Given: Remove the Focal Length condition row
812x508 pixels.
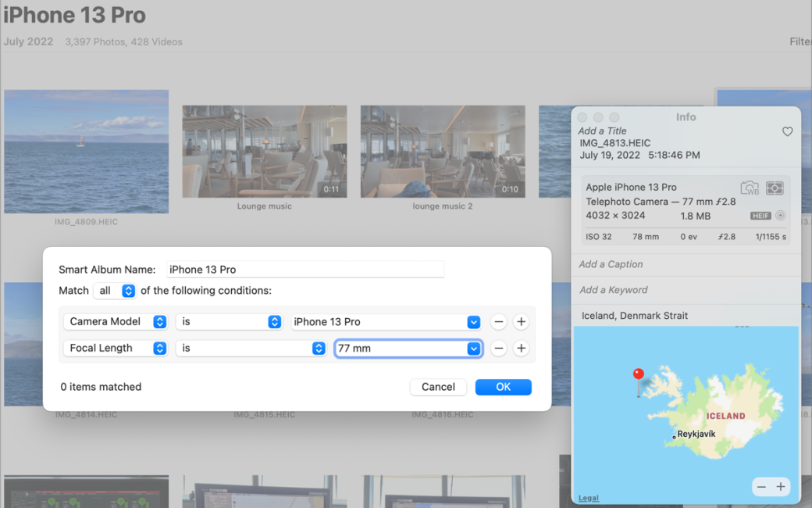Looking at the screenshot, I should [x=498, y=349].
